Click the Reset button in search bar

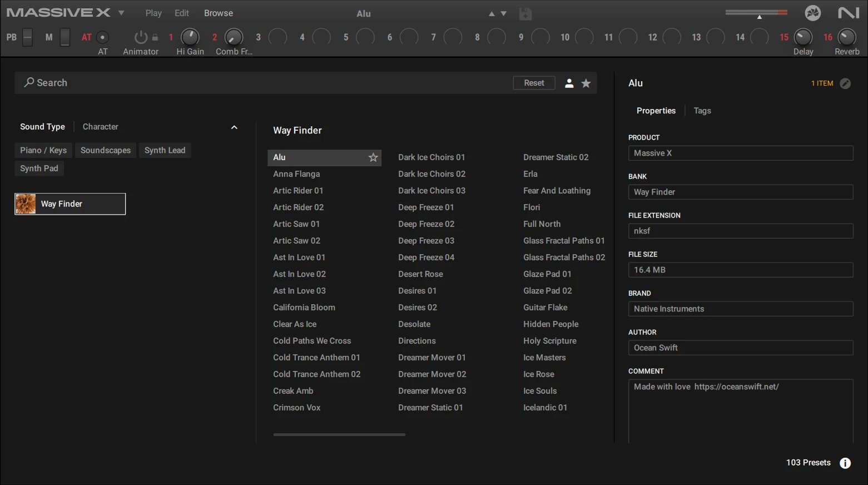[534, 83]
